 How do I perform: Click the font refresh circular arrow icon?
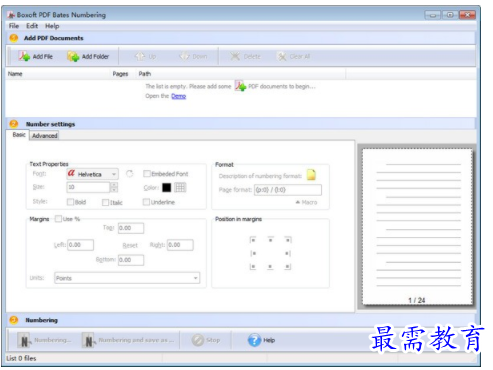(x=130, y=174)
